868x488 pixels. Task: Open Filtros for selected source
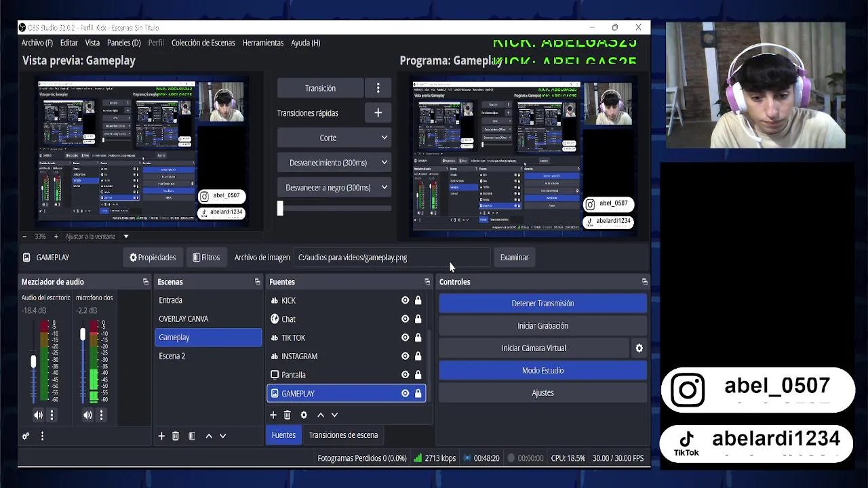pos(206,258)
